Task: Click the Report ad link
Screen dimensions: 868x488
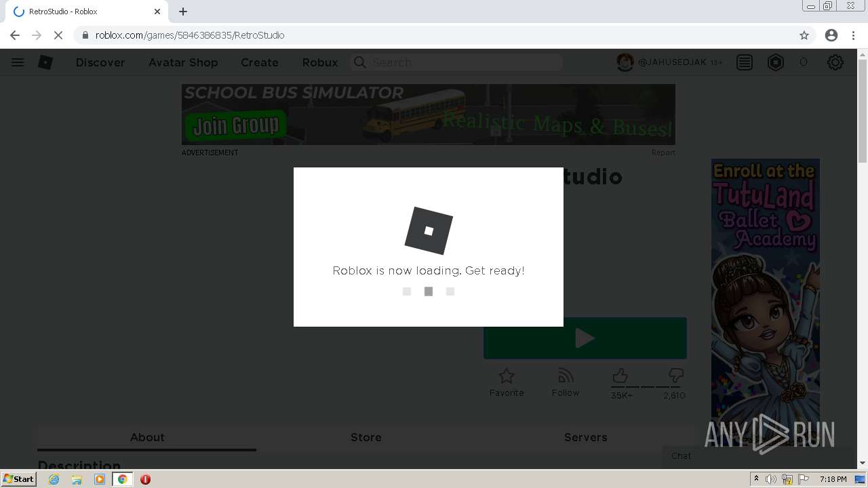Action: pyautogui.click(x=663, y=152)
